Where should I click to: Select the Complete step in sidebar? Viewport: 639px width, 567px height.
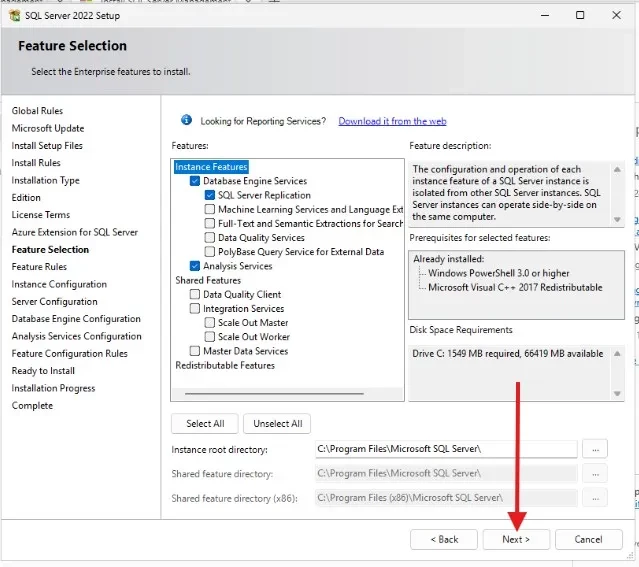tap(32, 406)
